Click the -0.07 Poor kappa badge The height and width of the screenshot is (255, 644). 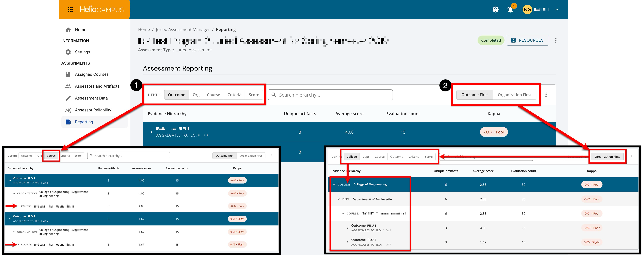[x=494, y=132]
